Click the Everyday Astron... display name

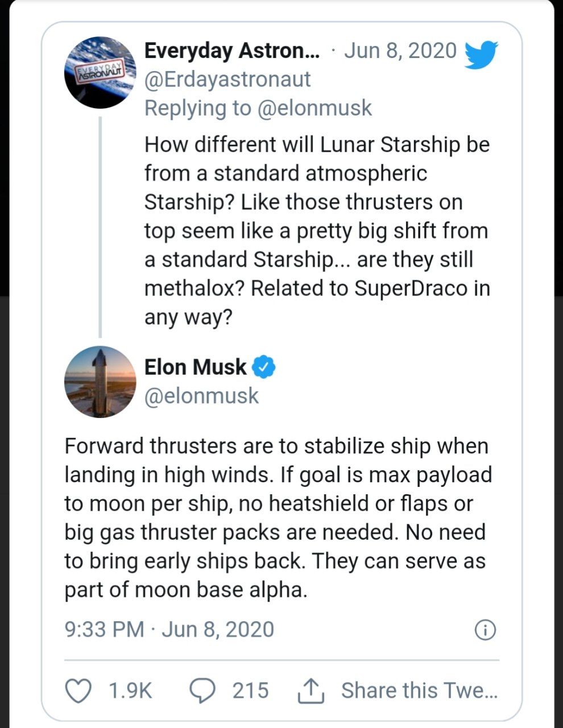tap(232, 51)
